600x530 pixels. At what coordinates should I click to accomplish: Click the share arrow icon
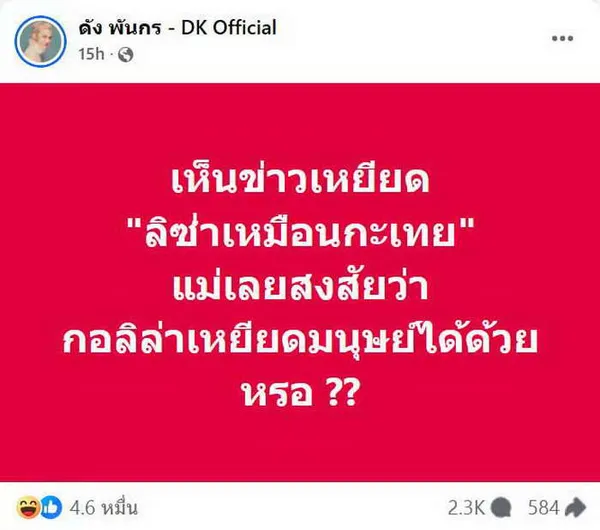point(576,508)
